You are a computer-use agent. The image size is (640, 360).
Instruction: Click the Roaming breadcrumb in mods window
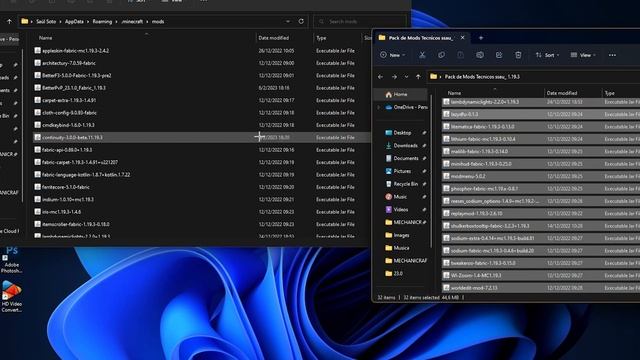[102, 22]
